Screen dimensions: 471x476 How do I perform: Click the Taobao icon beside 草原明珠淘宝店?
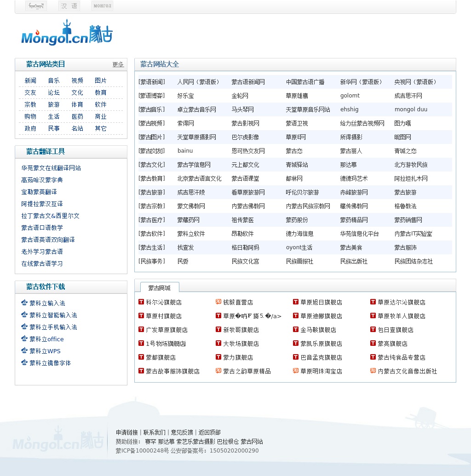click(296, 371)
